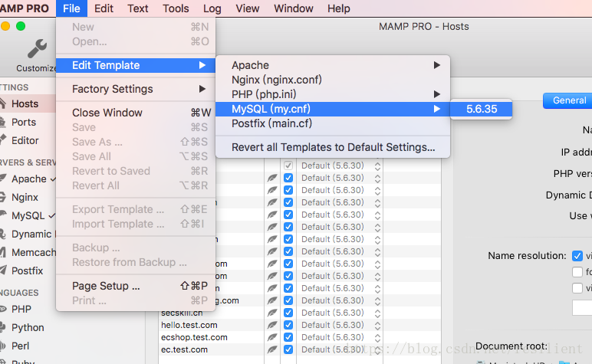Choose MySQL version 5.6.35 template
Image resolution: width=592 pixels, height=364 pixels.
tap(482, 109)
